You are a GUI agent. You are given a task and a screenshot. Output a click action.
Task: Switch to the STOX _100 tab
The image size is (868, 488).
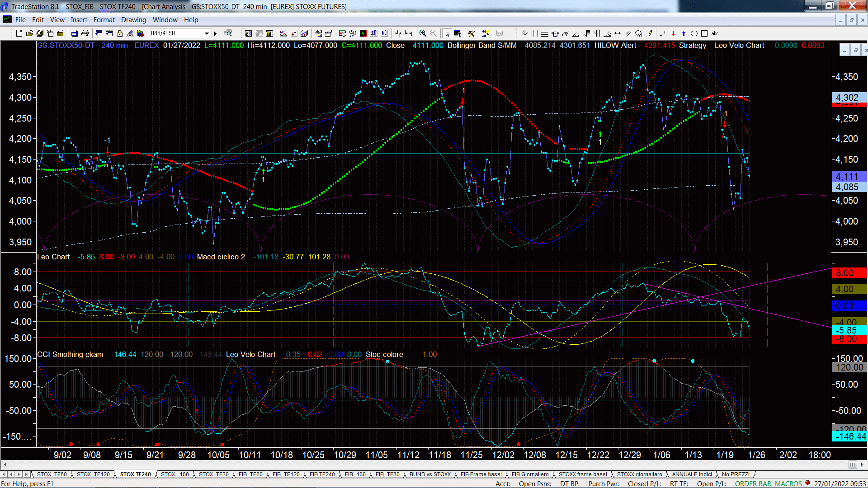pyautogui.click(x=175, y=474)
